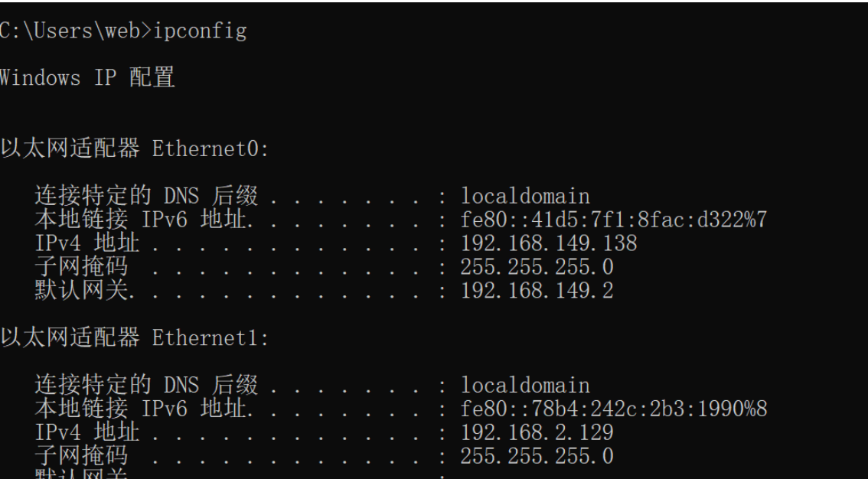The width and height of the screenshot is (868, 479).
Task: Click the IPv4 address 192.168.149.138
Action: coord(549,243)
